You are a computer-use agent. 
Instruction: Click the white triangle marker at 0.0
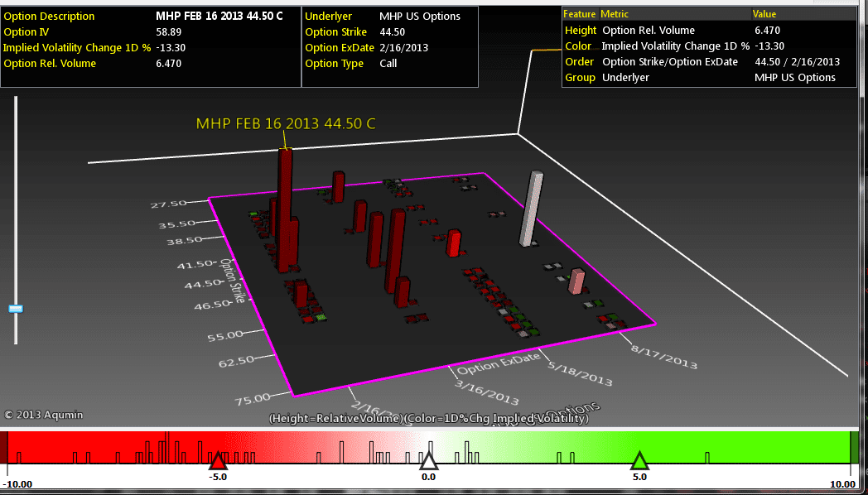[x=428, y=461]
